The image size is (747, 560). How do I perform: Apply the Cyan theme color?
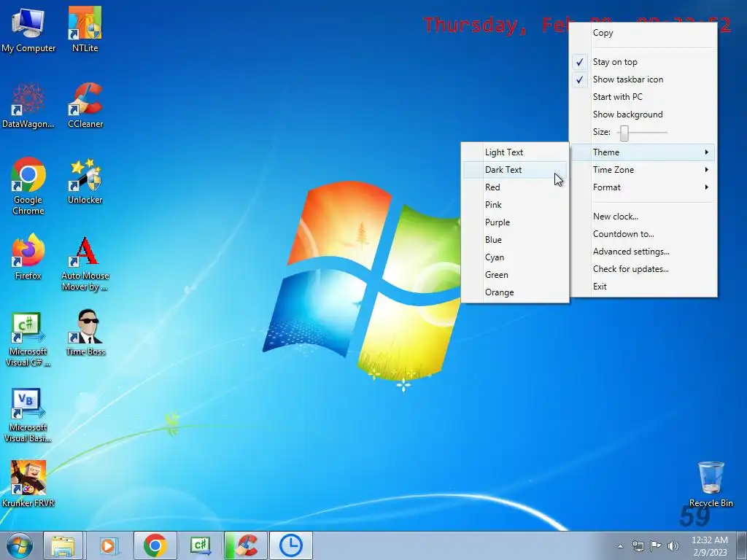click(x=515, y=257)
